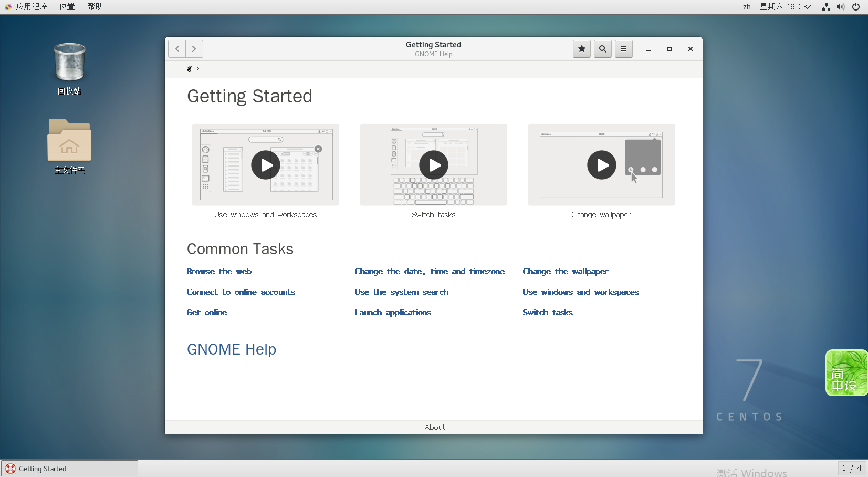The image size is (868, 477).
Task: Open the clock showing 星期六 19:32
Action: (786, 7)
